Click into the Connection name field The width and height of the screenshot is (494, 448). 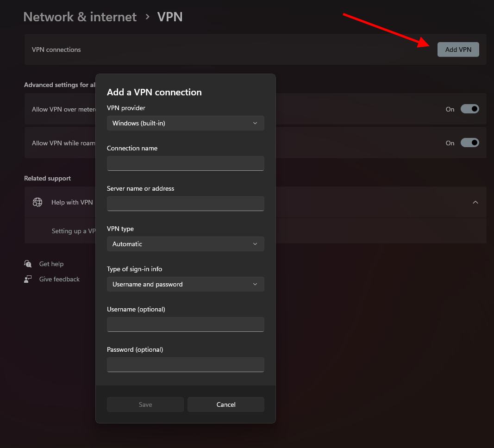(x=185, y=163)
